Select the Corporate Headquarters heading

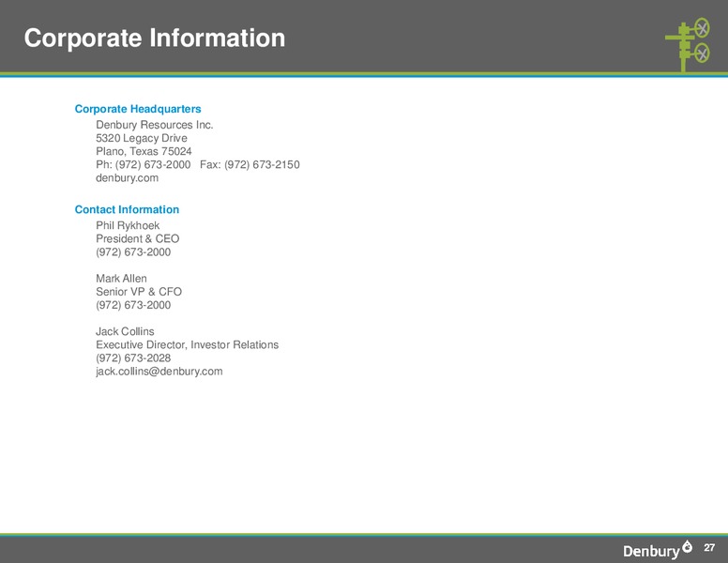138,109
